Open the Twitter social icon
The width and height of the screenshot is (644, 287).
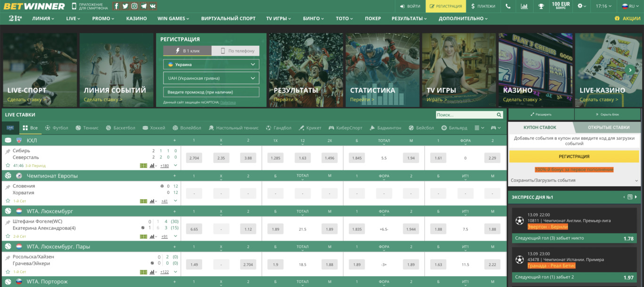[x=125, y=6]
